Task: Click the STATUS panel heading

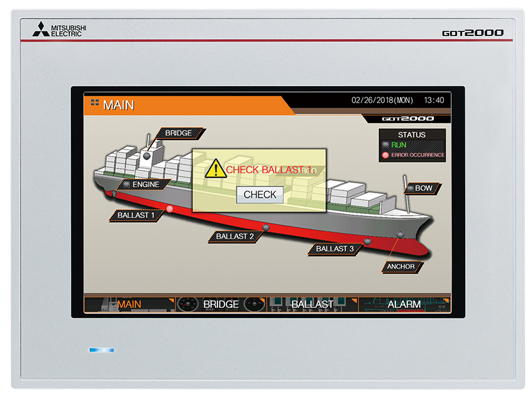Action: click(411, 135)
